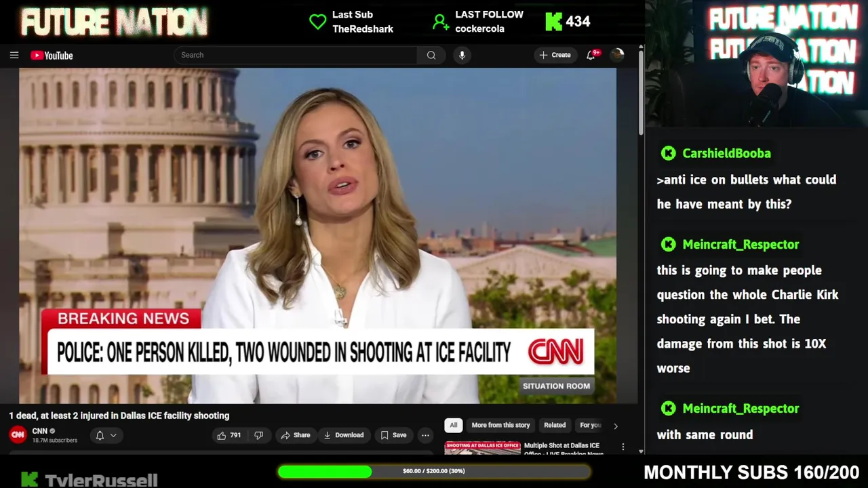Viewport: 868px width, 488px height.
Task: Click the Kick badge beside CarshieldBooba
Action: 669,153
